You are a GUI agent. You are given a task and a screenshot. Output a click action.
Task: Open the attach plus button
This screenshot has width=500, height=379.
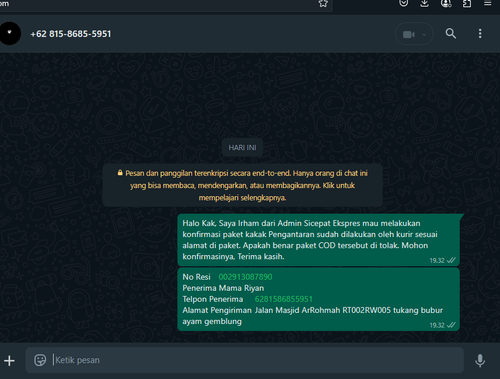[9, 360]
